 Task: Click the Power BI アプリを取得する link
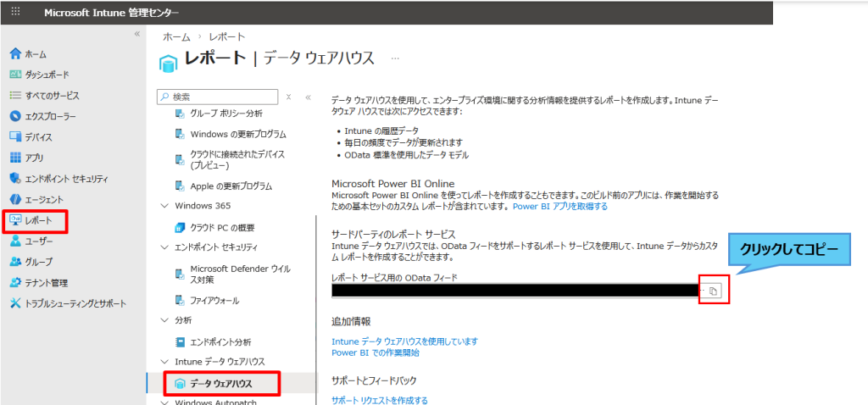559,206
